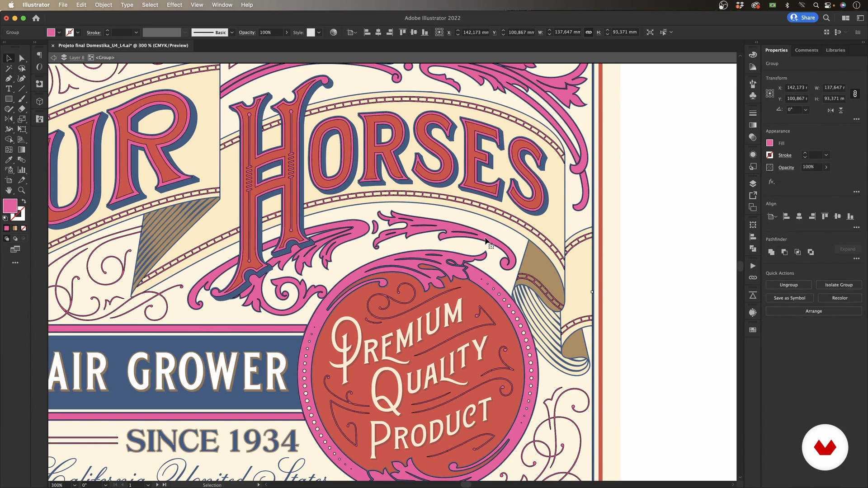868x488 pixels.
Task: Toggle the reference point locator in Properties
Action: click(770, 94)
